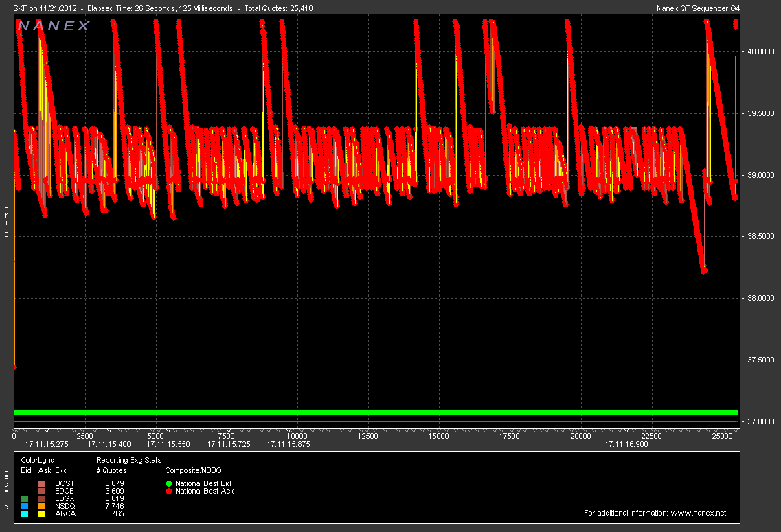Click the 'Nanex QT Sequencer G4' label
The height and width of the screenshot is (532, 781).
pyautogui.click(x=699, y=8)
